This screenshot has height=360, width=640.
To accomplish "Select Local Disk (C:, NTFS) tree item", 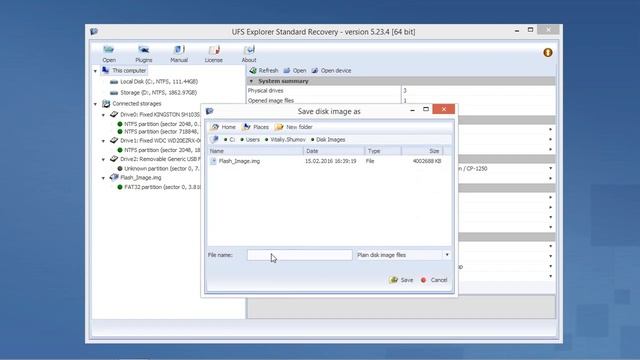I will [x=159, y=82].
